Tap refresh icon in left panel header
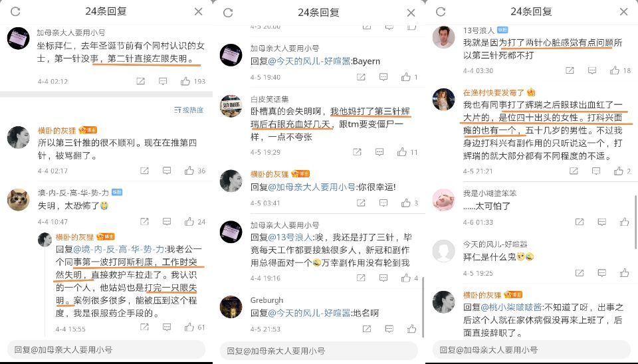The height and width of the screenshot is (364, 638). [x=15, y=11]
